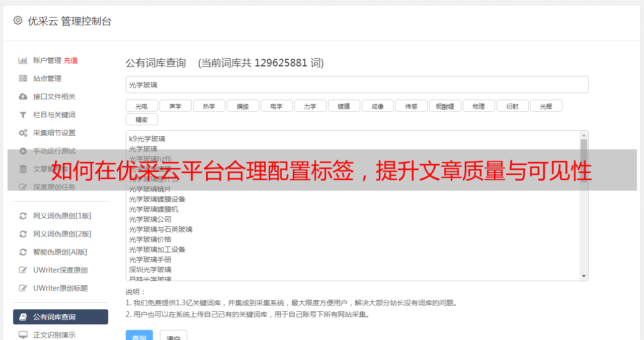Click the refresh icon for 同义词伪原创[1版]
The image size is (644, 340).
click(23, 216)
